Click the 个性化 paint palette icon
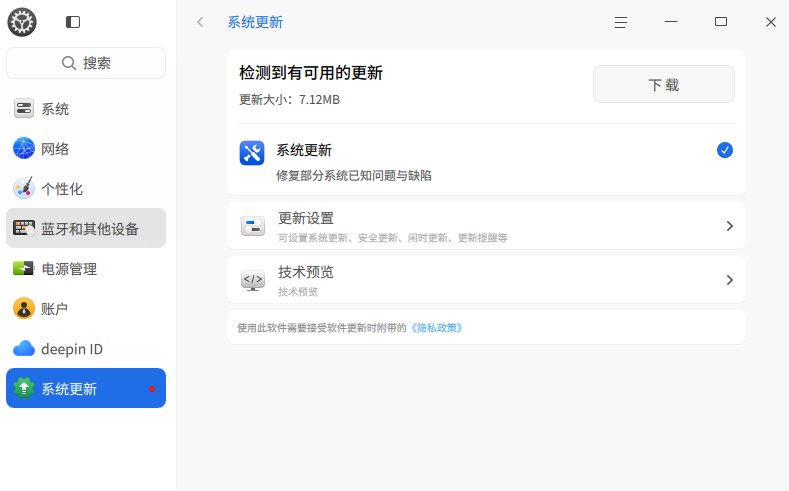 (24, 188)
